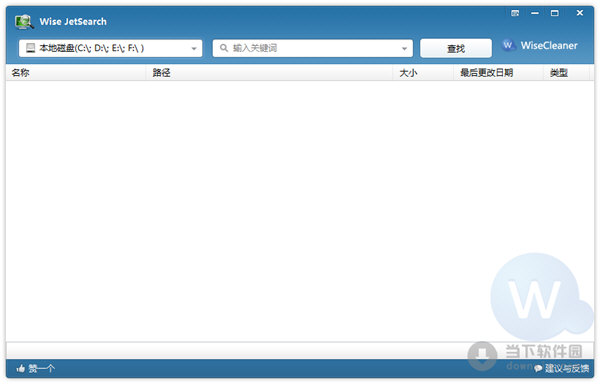Click the 查找 search button

(x=456, y=49)
